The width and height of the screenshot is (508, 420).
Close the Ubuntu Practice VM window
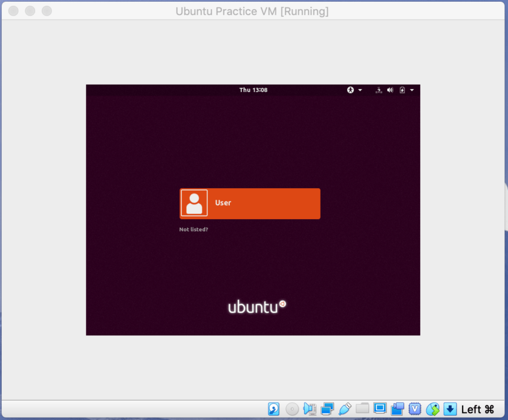coord(13,11)
